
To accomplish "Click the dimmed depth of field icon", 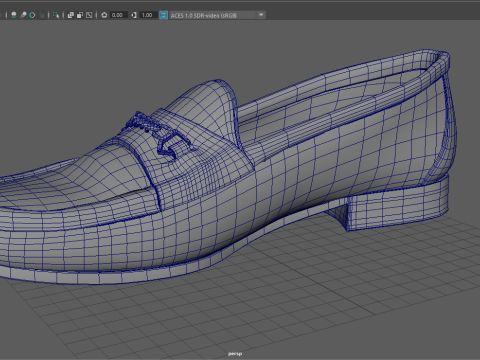I will [x=42, y=15].
